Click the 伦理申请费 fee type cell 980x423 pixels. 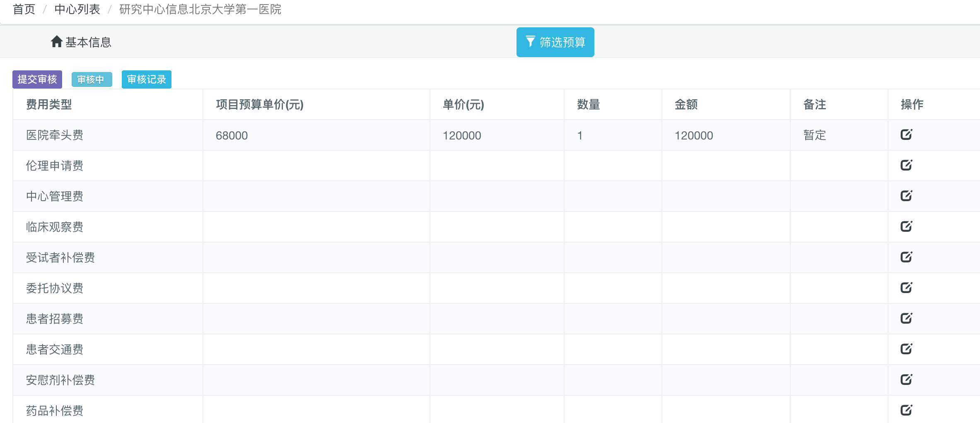[108, 166]
